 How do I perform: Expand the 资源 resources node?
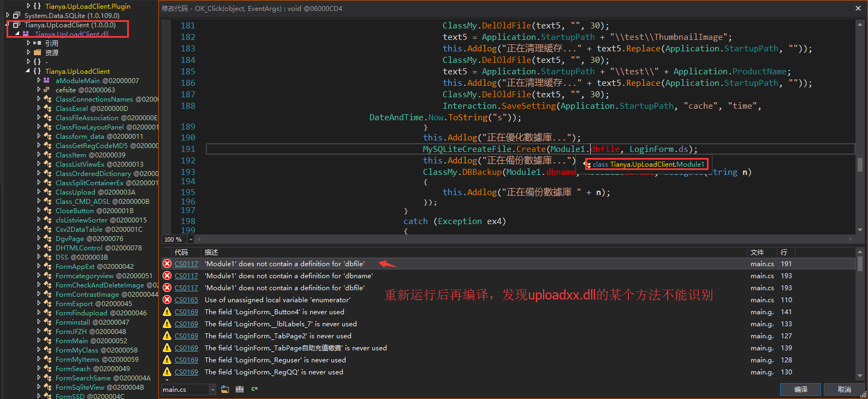tap(28, 52)
